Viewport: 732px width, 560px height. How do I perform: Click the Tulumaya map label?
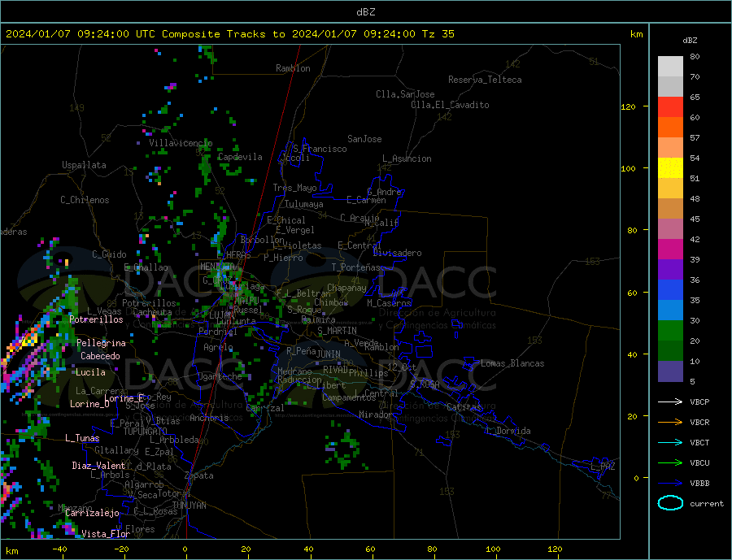coord(303,204)
